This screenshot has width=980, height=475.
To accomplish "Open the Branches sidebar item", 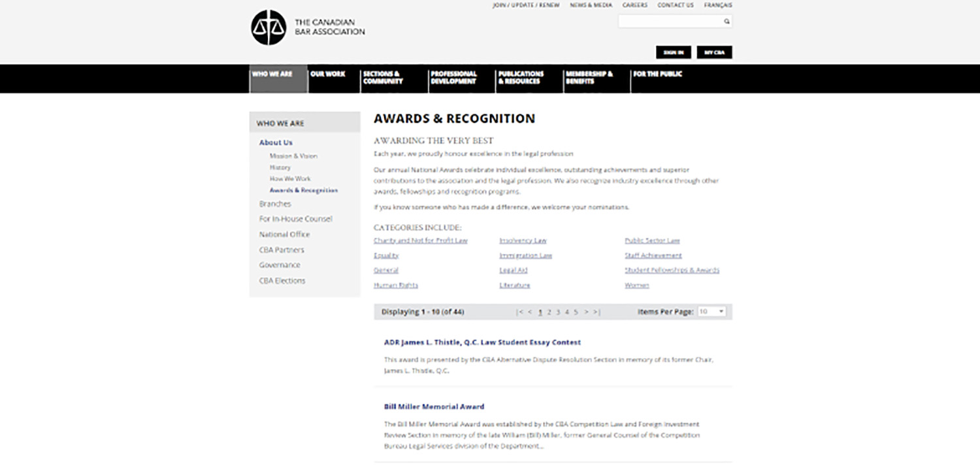I will (274, 203).
